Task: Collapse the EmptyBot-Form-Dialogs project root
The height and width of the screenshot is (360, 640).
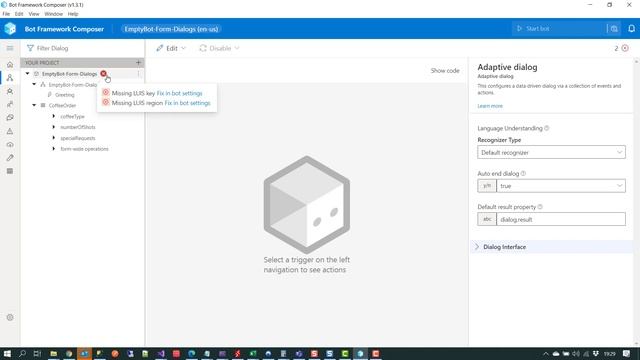Action: 27,74
